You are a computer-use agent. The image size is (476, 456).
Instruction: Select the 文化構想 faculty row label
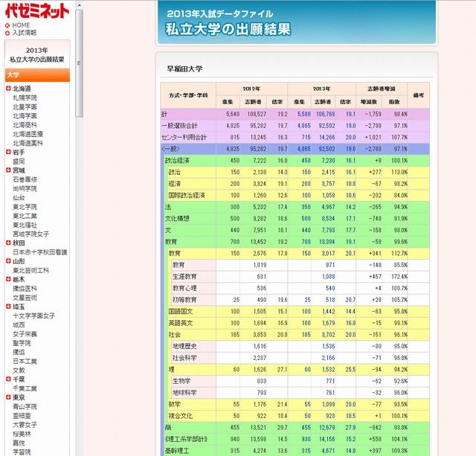177,218
